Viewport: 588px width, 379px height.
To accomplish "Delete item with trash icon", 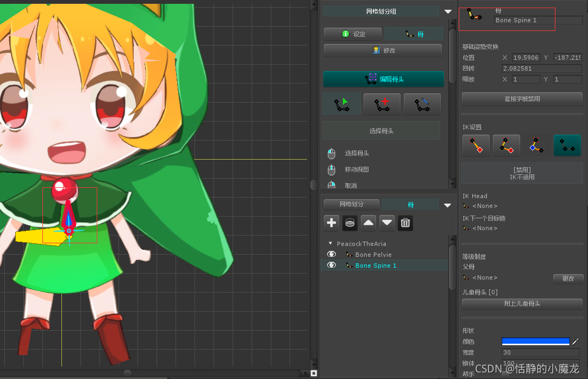I will coord(405,223).
